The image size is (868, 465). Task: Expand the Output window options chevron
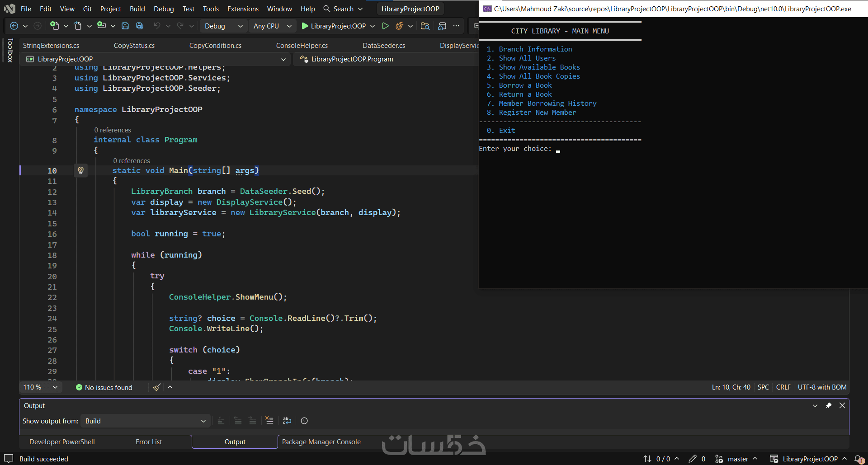[815, 406]
